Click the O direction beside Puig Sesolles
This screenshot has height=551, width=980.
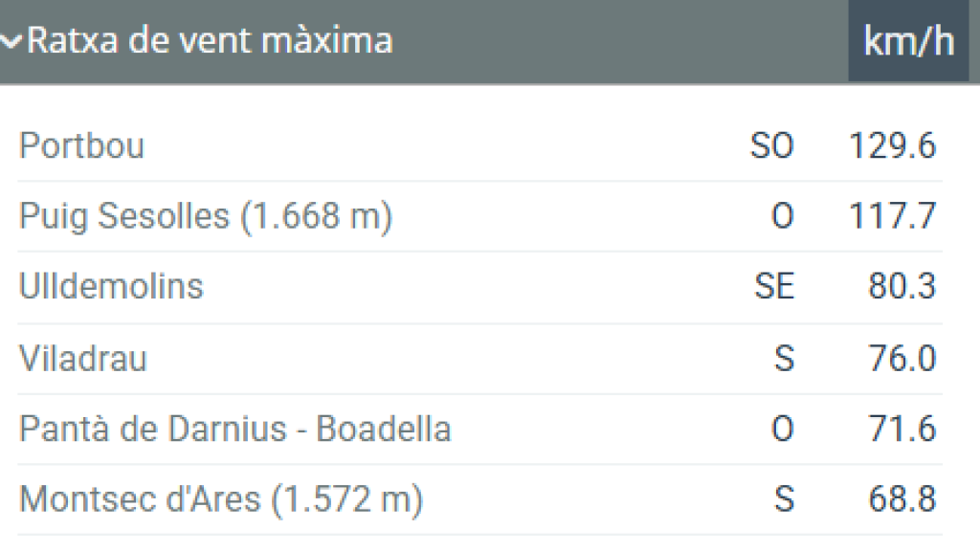tap(785, 216)
